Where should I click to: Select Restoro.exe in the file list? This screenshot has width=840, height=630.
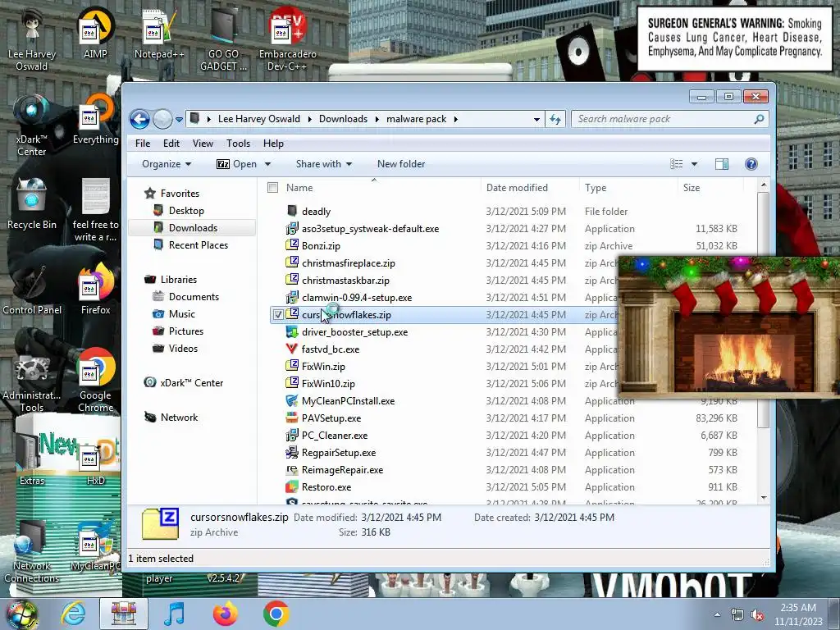326,487
